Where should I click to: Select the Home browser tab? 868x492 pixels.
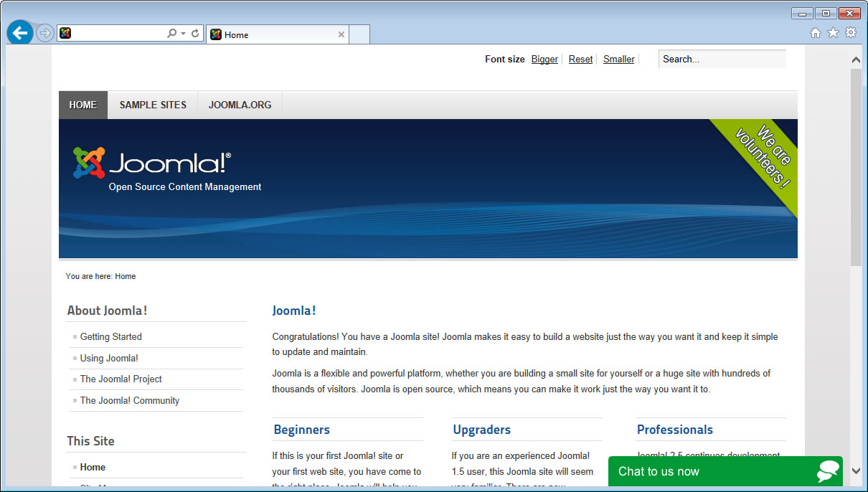[x=278, y=34]
